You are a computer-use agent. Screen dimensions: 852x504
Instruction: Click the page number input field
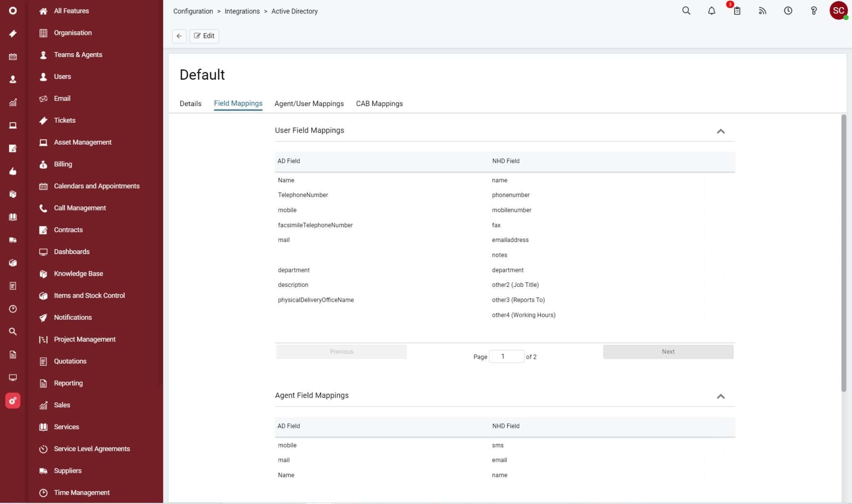506,356
